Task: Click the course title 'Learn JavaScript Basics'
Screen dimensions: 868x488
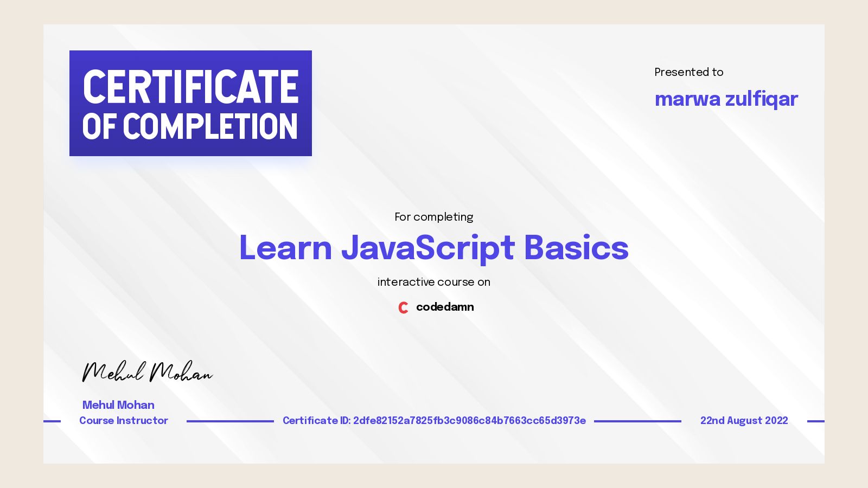Action: click(434, 248)
